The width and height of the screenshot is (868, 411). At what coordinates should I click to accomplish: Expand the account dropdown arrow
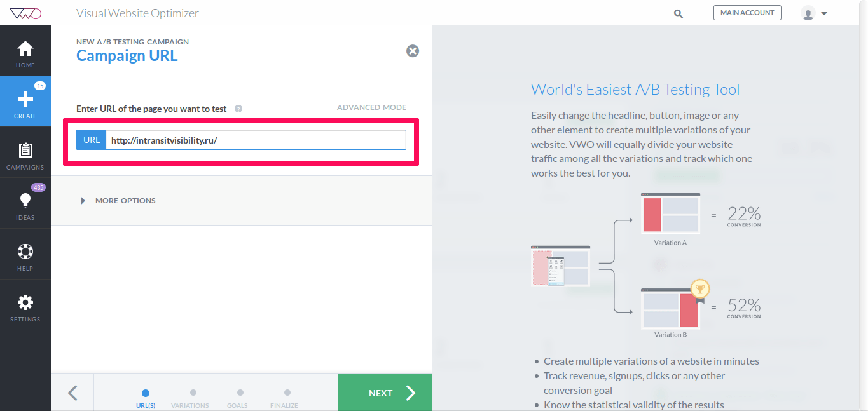(x=824, y=13)
